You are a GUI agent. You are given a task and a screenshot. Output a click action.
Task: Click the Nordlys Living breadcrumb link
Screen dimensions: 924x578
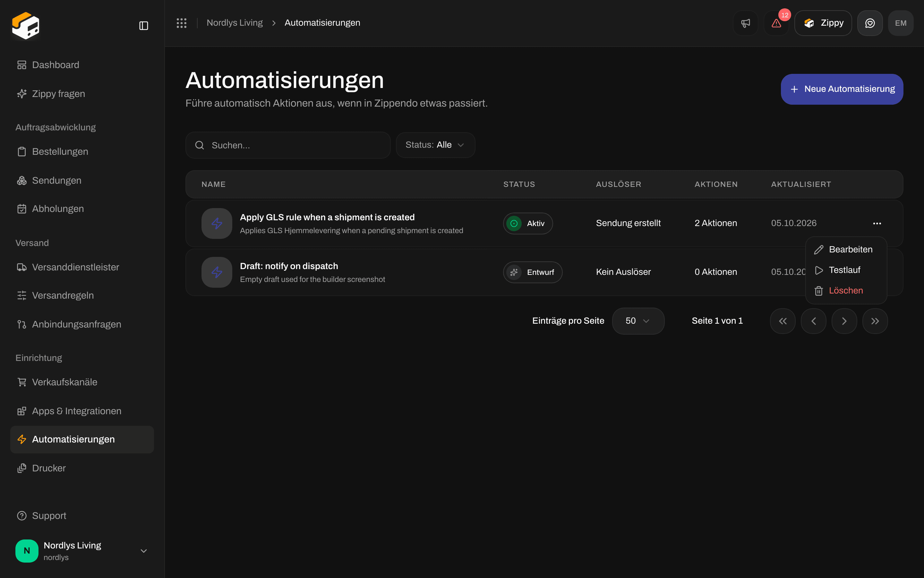[235, 23]
